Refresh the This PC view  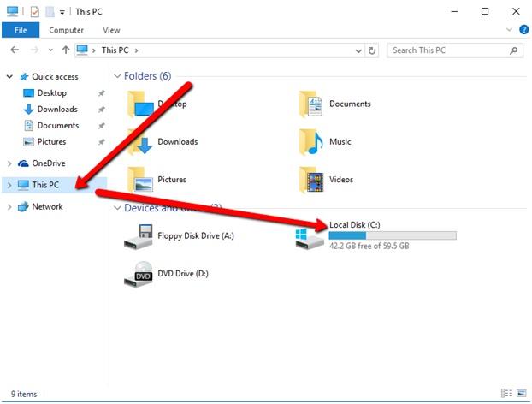tap(372, 50)
